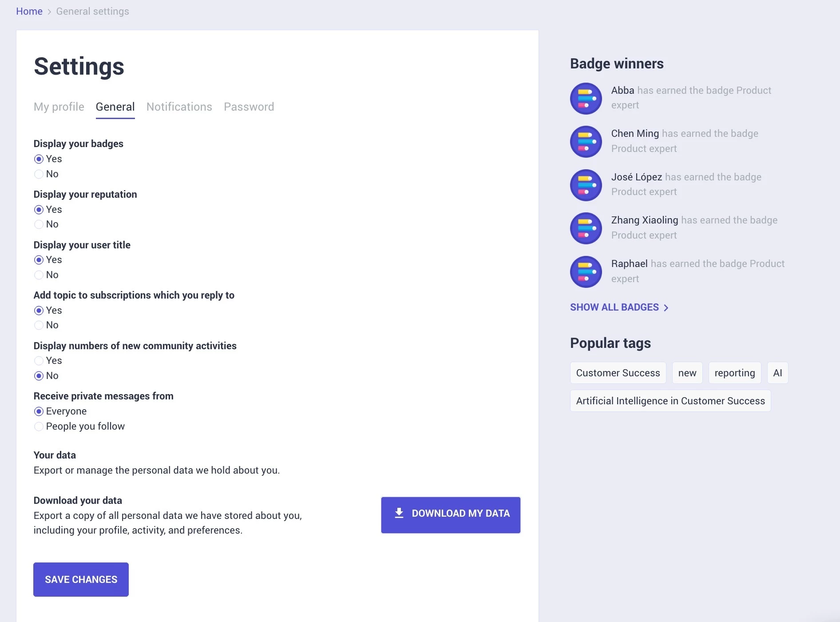Switch to the Notifications tab

[x=179, y=107]
